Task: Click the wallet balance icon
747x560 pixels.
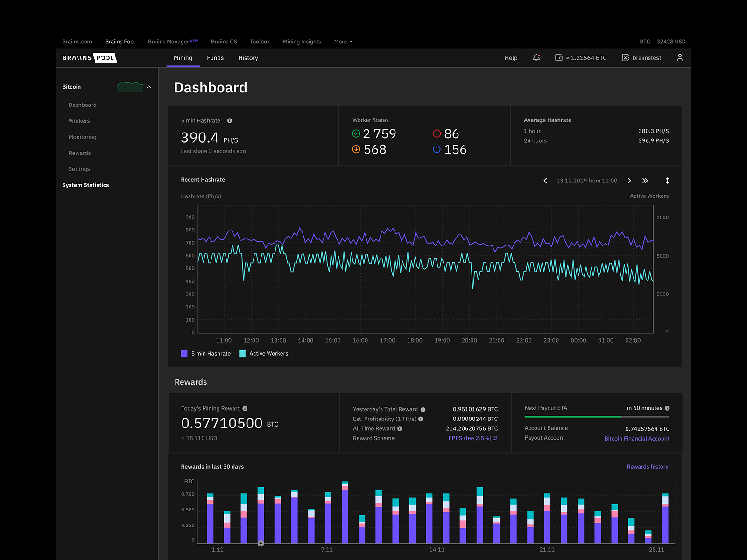Action: (559, 57)
